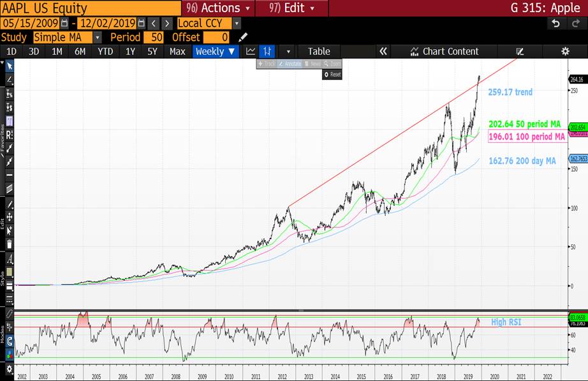Switch to line chart type icon
This screenshot has width=588, height=381.
tap(251, 52)
